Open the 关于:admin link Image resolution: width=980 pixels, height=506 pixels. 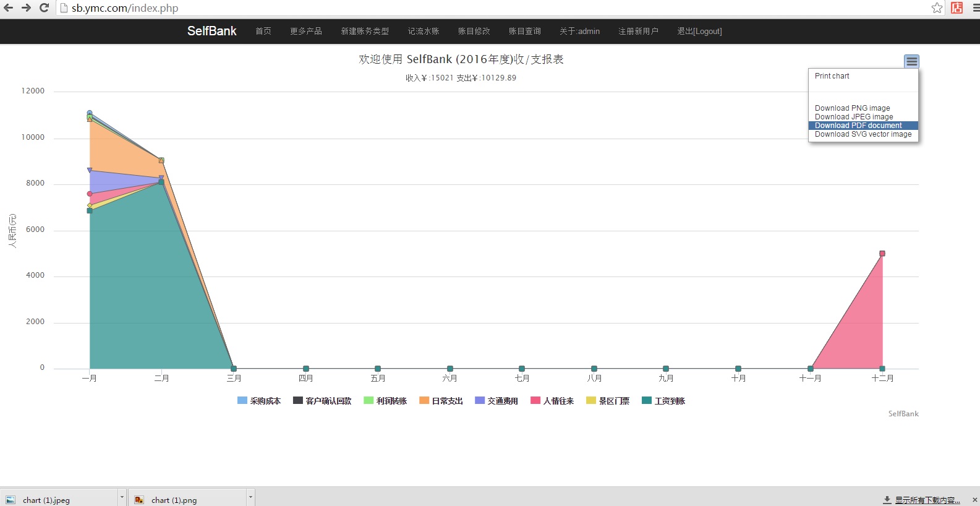click(580, 31)
